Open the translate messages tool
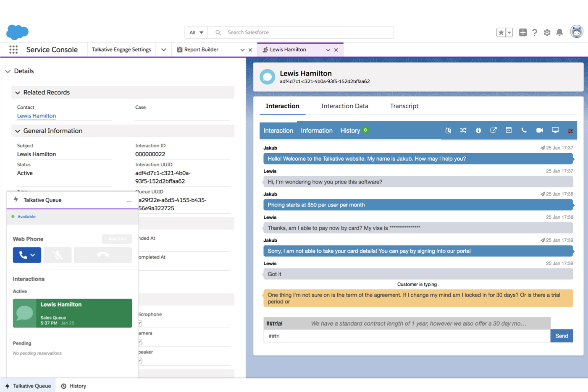The width and height of the screenshot is (588, 392). point(448,130)
